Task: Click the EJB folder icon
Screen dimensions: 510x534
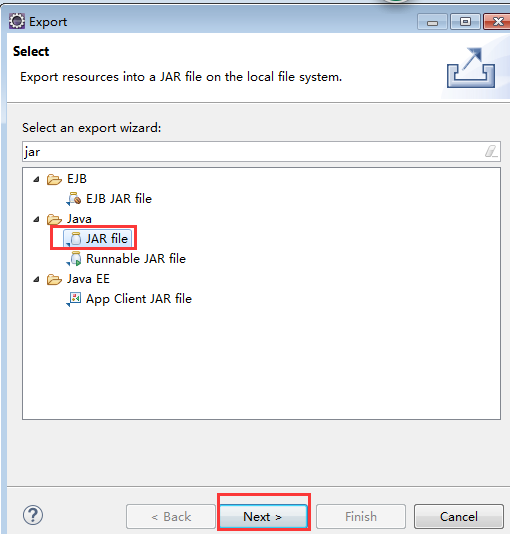Action: pyautogui.click(x=54, y=179)
